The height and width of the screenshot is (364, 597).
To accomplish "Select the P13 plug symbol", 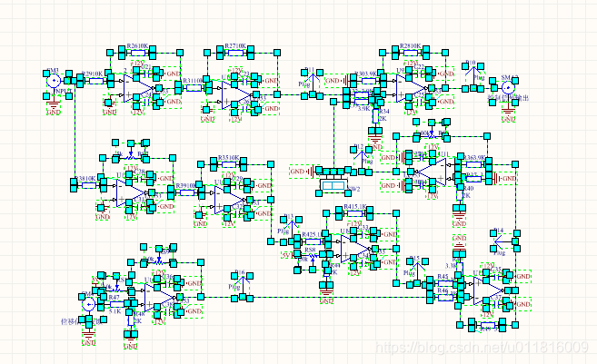I will pyautogui.click(x=291, y=231).
